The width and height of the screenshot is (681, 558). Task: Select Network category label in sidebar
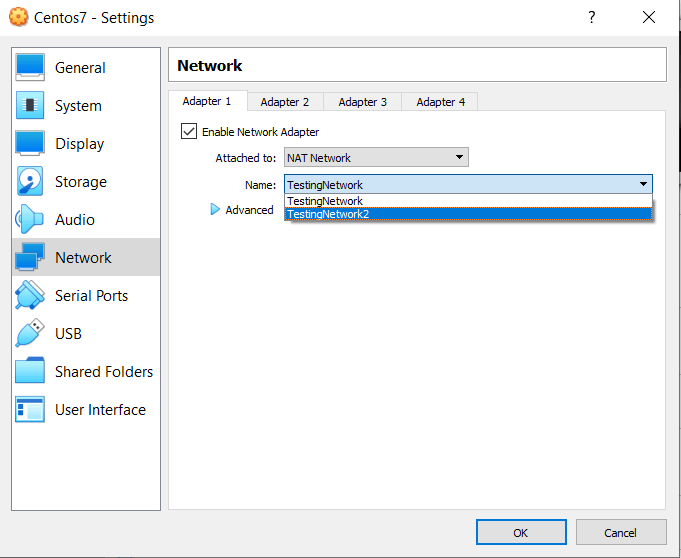83,258
